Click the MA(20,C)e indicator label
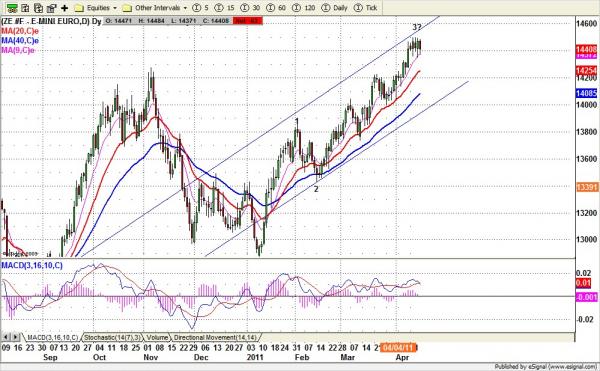Screen dimensions: 600x371 20,31
